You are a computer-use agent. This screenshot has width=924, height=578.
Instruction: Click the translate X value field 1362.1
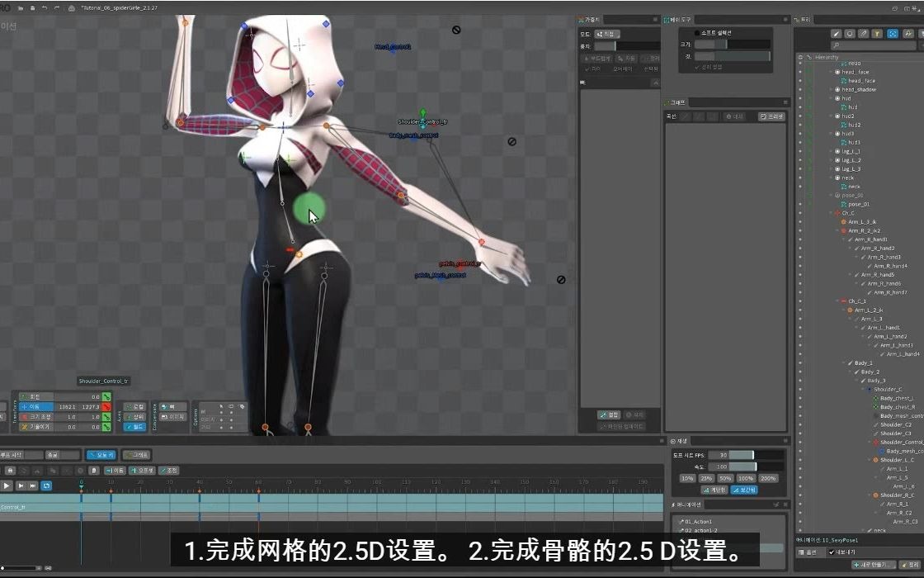pos(67,407)
